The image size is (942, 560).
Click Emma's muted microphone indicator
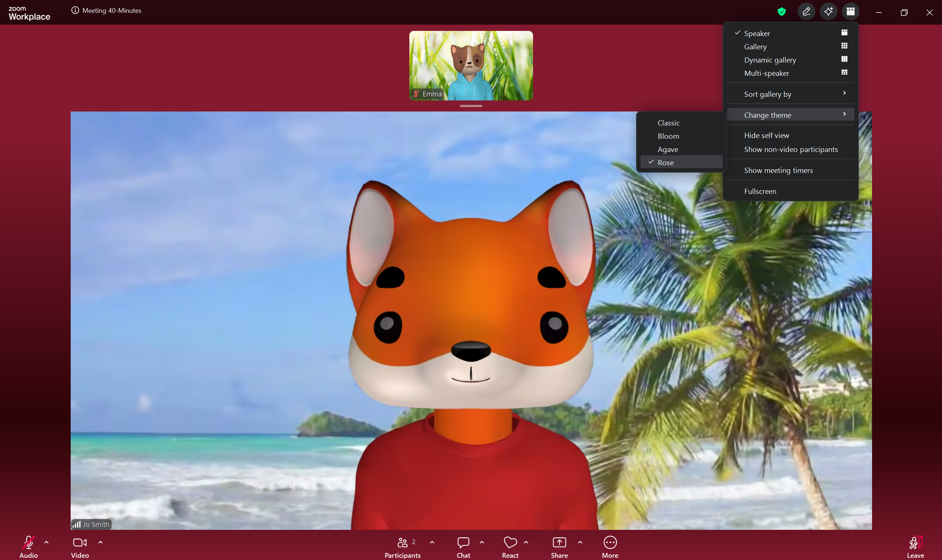click(x=416, y=93)
